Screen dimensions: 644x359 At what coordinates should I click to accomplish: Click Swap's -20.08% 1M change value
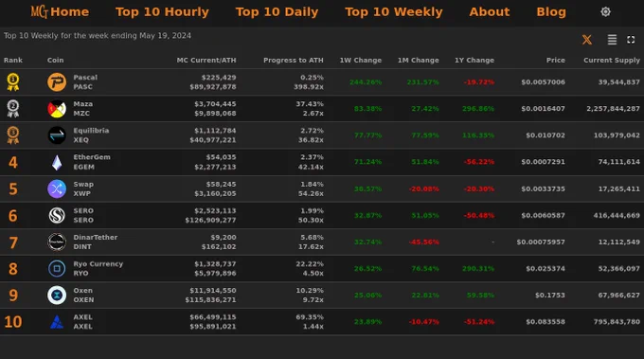[x=424, y=188]
